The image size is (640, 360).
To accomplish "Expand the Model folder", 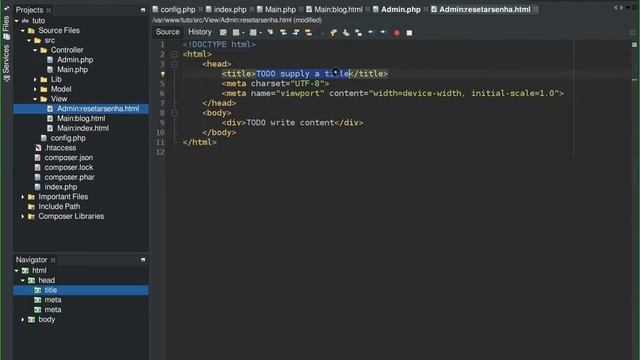I will coord(35,89).
